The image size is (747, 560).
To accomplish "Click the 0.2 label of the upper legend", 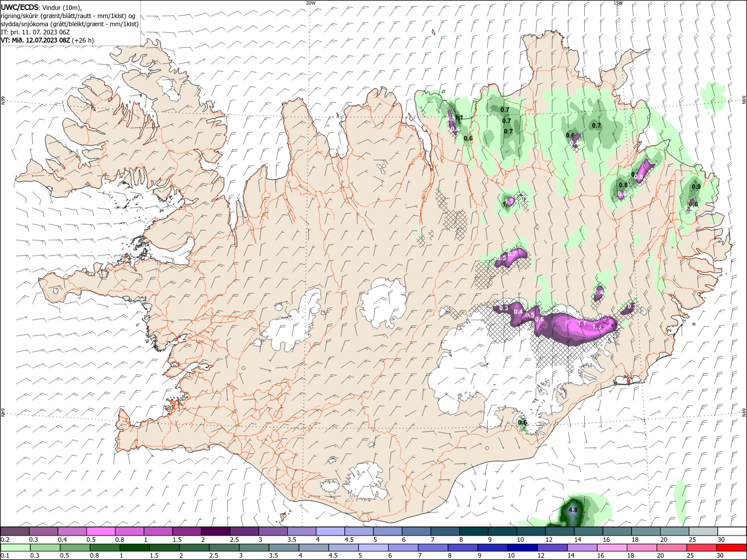I will [5, 540].
